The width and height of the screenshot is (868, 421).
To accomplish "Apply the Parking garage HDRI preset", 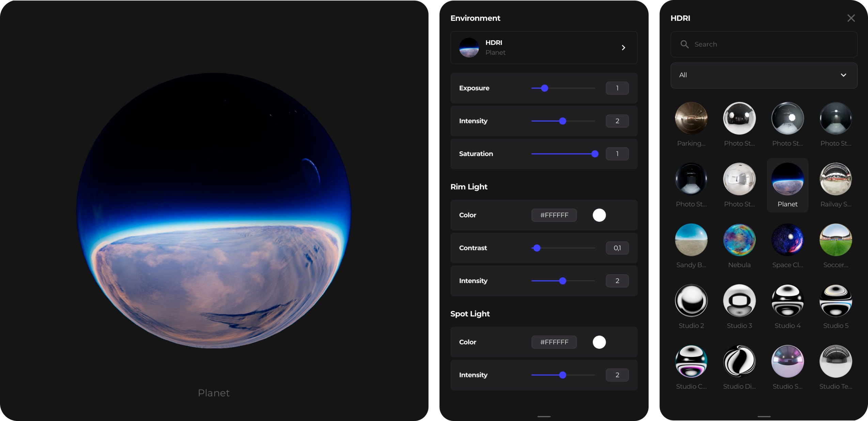I will [x=691, y=118].
